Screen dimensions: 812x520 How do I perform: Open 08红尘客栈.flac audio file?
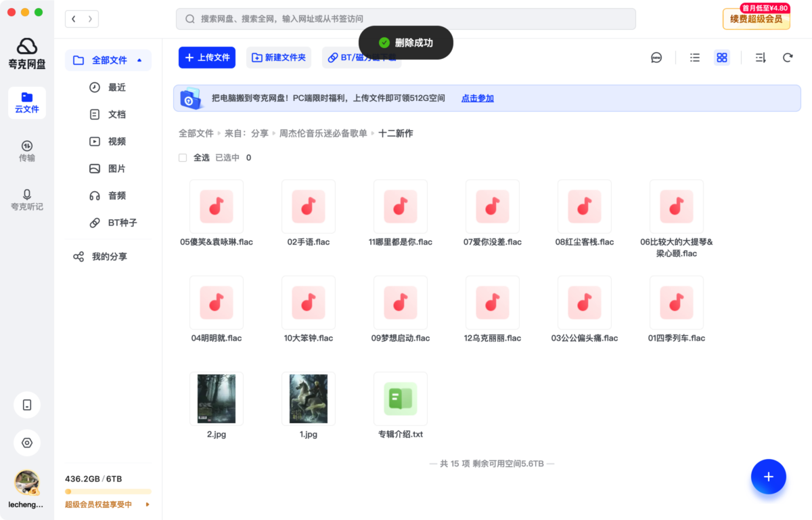pos(585,207)
